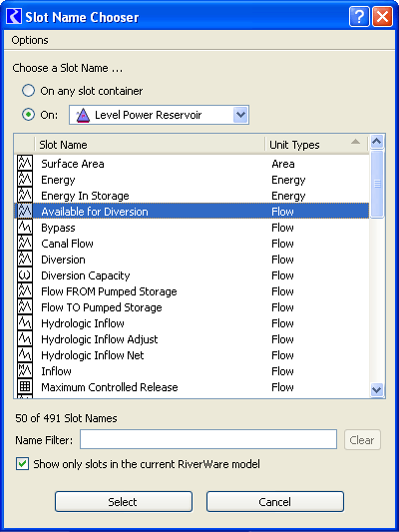Viewport: 399px width, 532px height.
Task: Select the Canal Flow slot row
Action: point(192,244)
